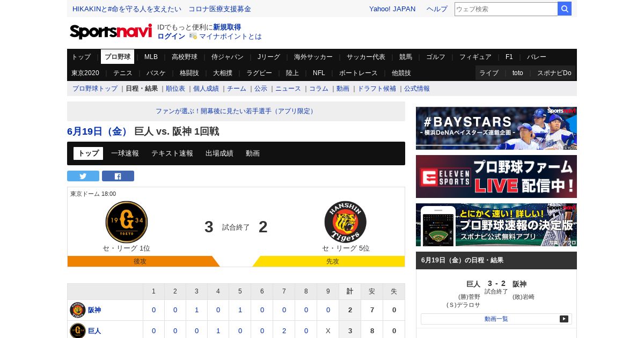Click the Hanshin Tigers logo in scoreboard
The image size is (644, 338).
click(346, 222)
